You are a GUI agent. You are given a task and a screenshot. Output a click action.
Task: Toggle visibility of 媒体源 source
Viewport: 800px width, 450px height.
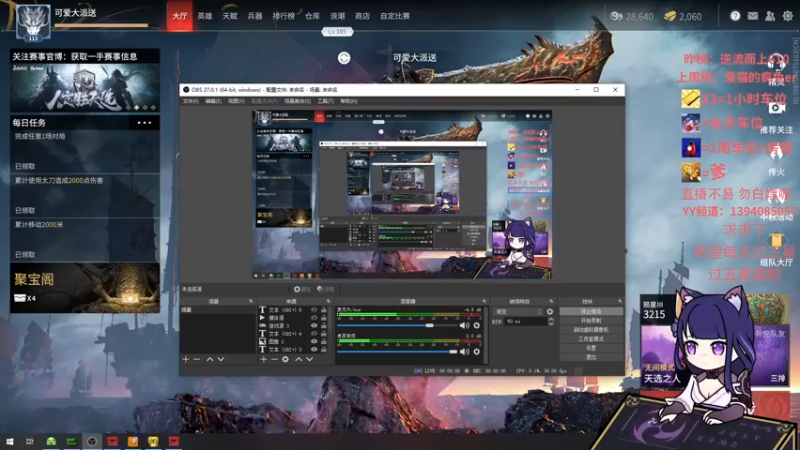tap(314, 317)
